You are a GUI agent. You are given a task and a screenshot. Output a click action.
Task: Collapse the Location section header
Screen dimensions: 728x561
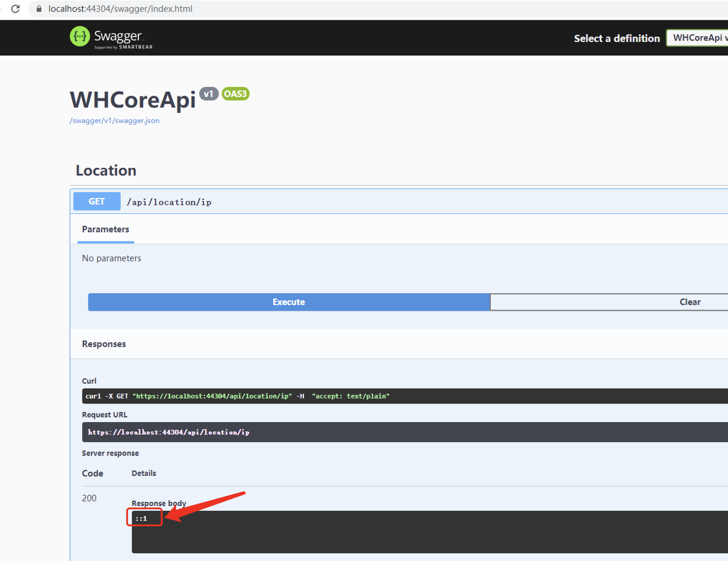(x=106, y=171)
